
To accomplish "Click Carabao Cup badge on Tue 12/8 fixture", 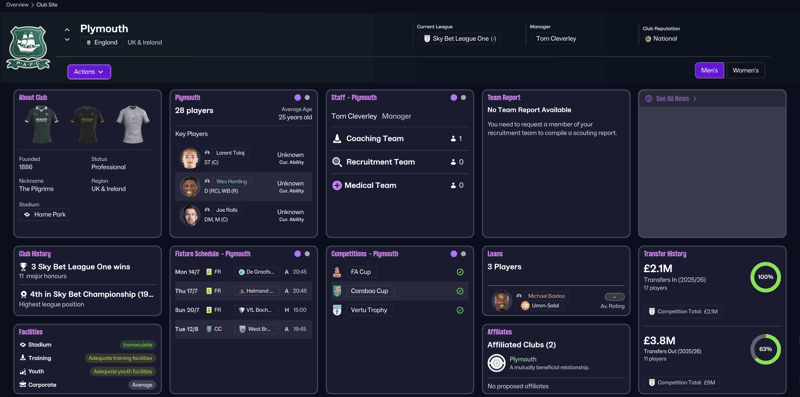I will click(209, 329).
